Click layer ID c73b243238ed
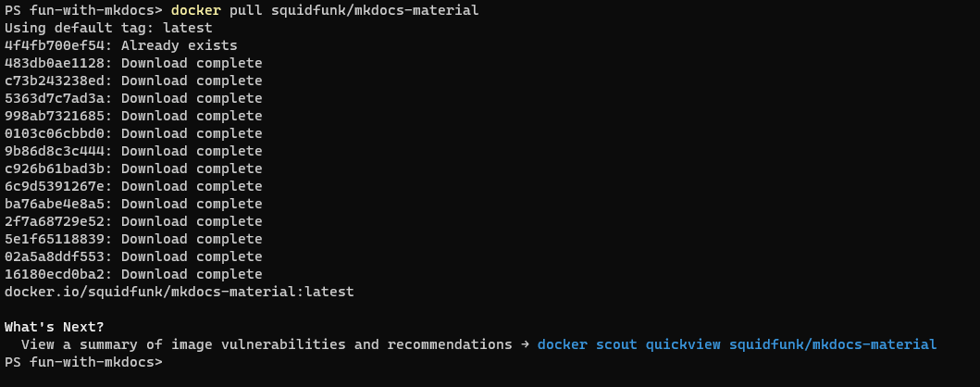 [57, 81]
